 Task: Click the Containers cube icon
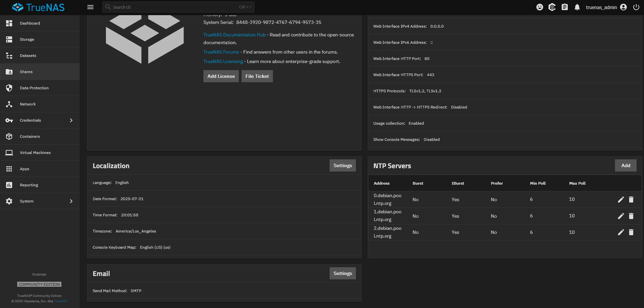point(9,136)
